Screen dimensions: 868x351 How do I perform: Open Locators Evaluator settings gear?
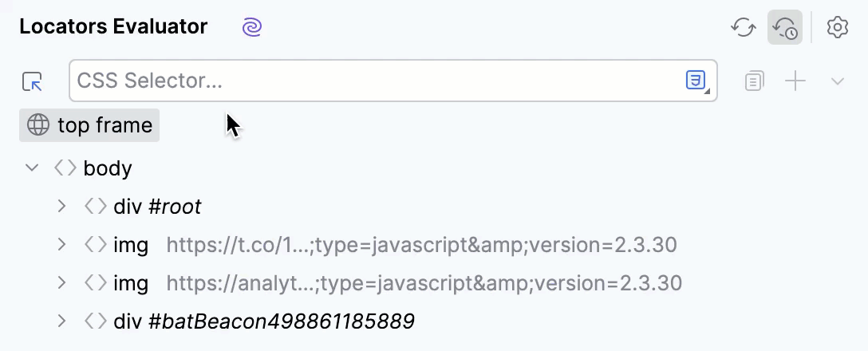tap(837, 27)
